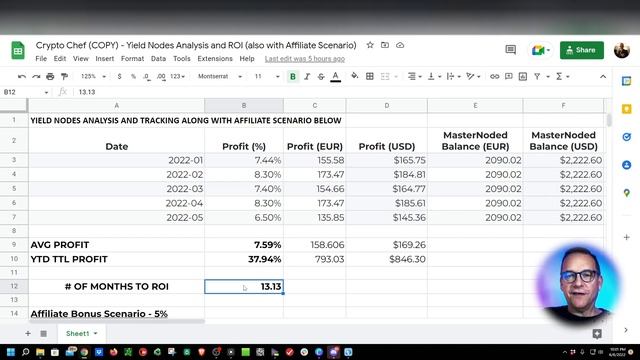Open the Montserrat font dropdown
640x360 pixels.
click(220, 76)
